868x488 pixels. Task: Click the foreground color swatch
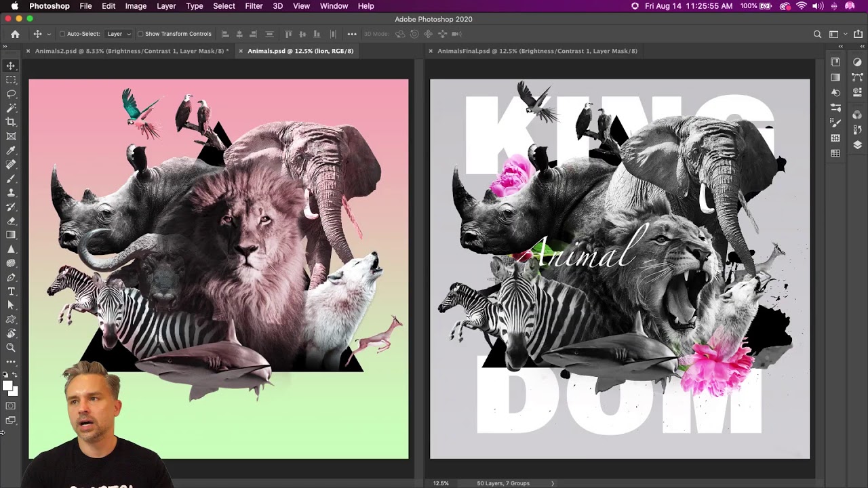coord(7,386)
